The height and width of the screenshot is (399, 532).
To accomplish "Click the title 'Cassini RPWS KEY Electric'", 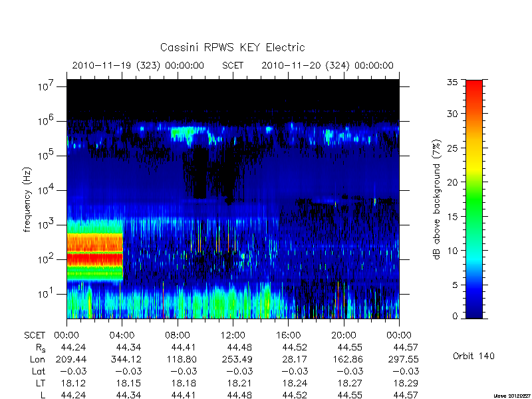I will tap(232, 47).
